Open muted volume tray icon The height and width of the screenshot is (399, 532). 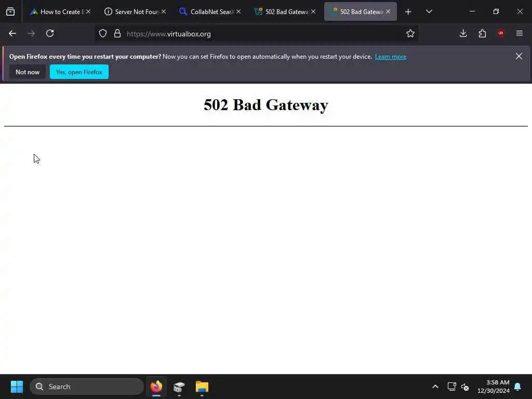coord(465,387)
